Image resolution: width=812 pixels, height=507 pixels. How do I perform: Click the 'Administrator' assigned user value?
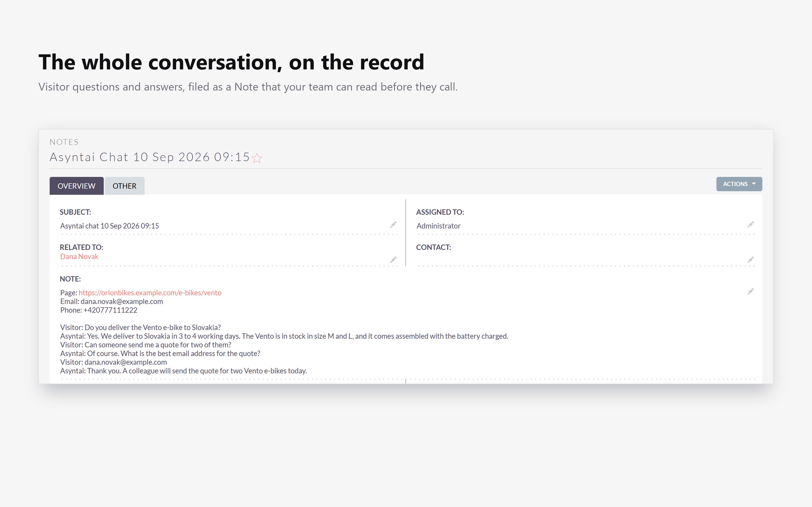pos(439,226)
